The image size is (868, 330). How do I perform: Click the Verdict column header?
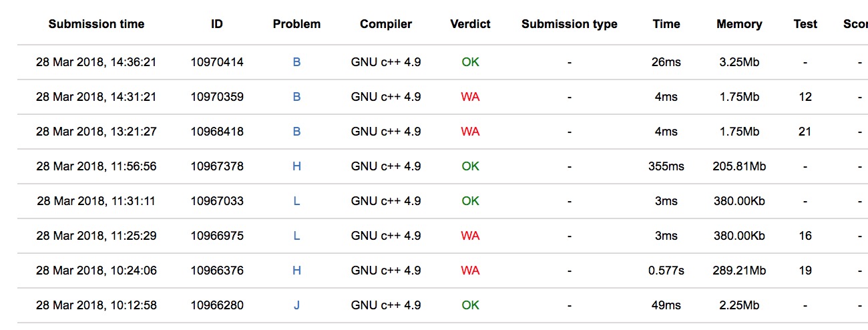coord(470,24)
